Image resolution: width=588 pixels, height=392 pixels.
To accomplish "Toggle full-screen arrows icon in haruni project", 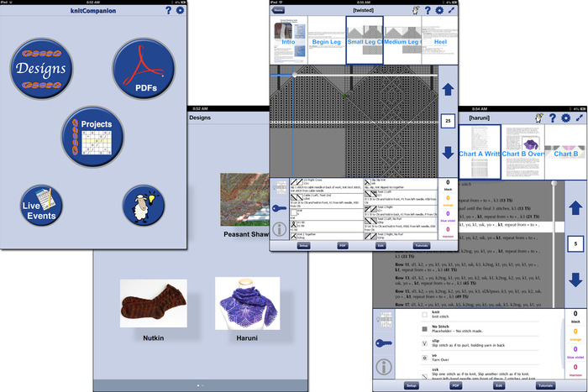I will (x=580, y=118).
